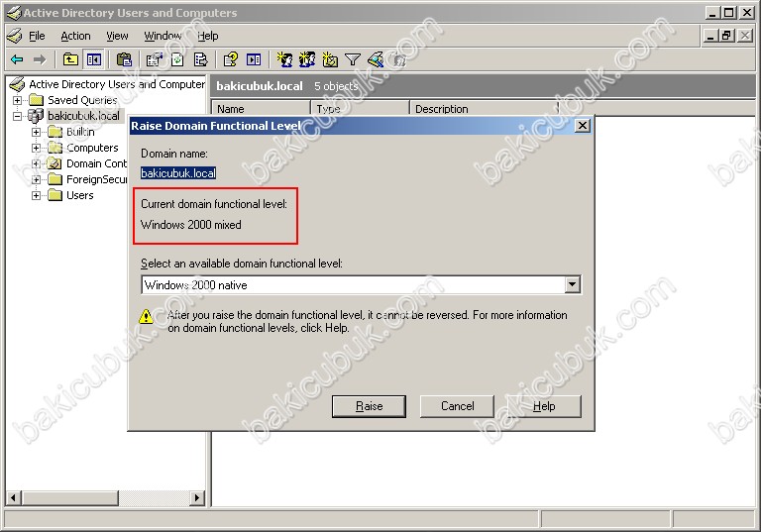Select the Domain Controllers tree item

[96, 163]
